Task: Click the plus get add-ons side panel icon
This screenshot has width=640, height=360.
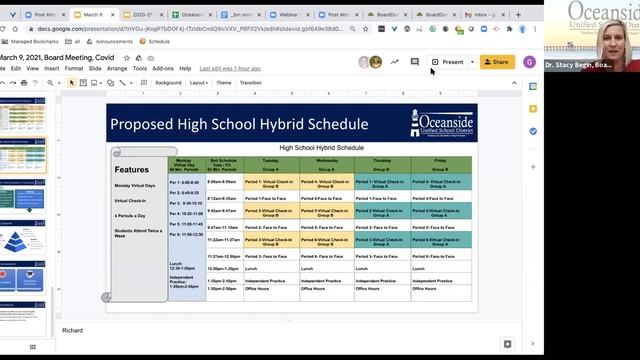Action: pos(533,167)
